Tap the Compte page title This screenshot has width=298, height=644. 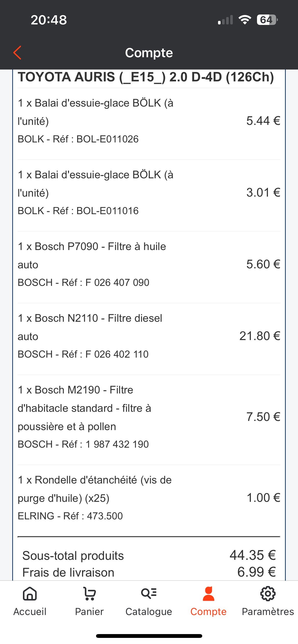[149, 53]
